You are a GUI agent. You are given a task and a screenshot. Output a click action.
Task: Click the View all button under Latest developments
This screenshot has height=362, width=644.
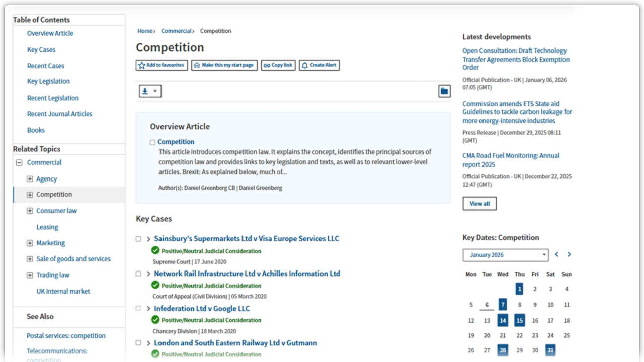point(479,203)
